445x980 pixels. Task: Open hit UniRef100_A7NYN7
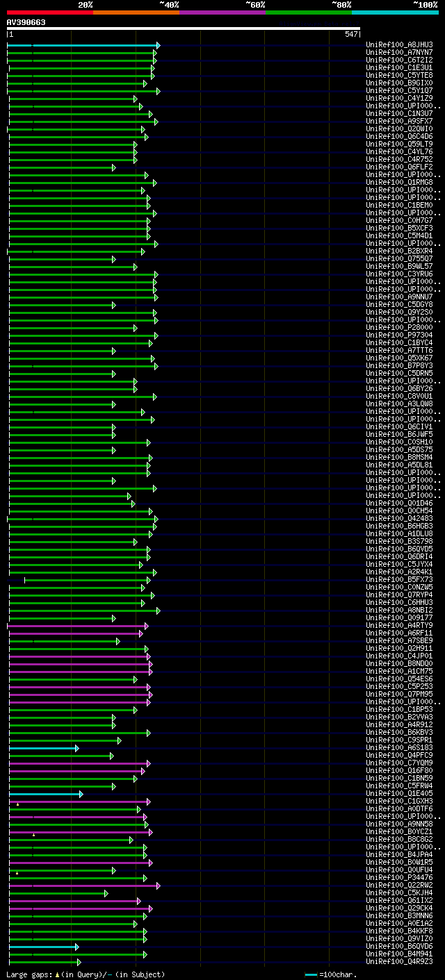point(400,52)
